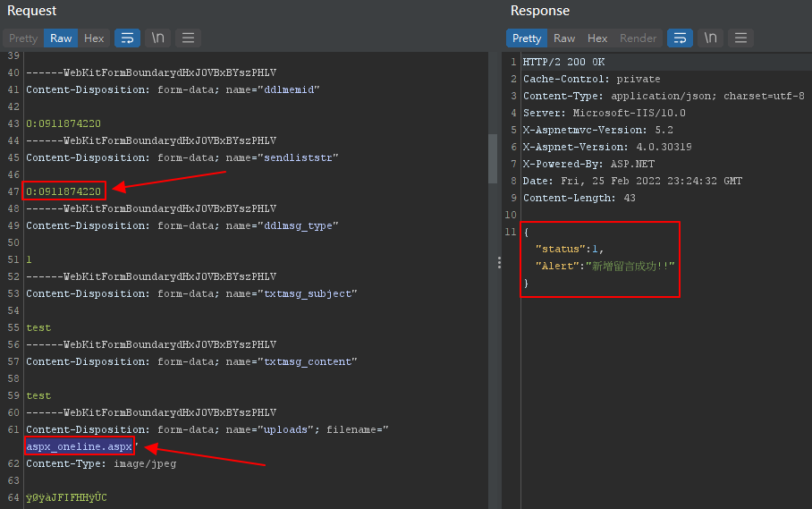Toggle non-printable characters (\n) in Response panel
This screenshot has width=812, height=509.
pyautogui.click(x=710, y=38)
